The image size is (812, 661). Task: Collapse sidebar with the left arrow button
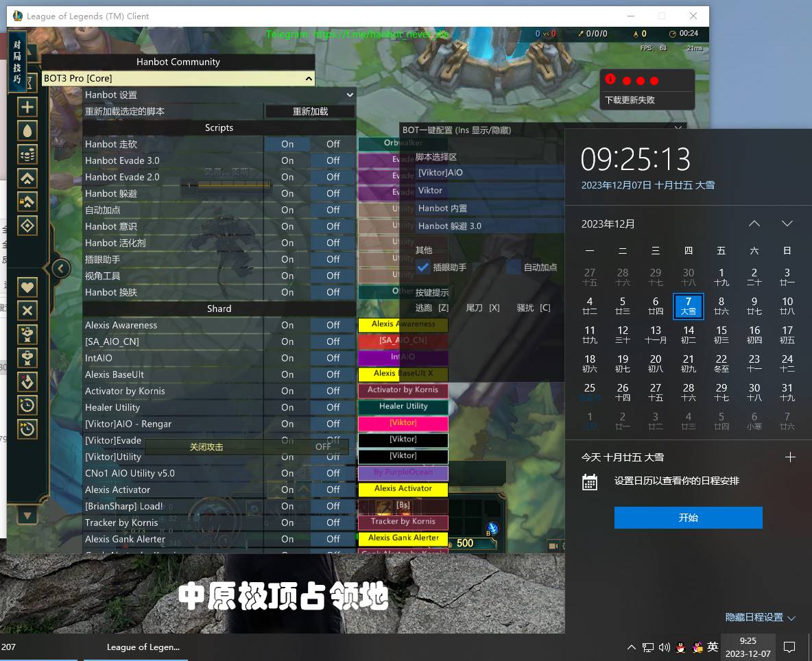[x=60, y=268]
